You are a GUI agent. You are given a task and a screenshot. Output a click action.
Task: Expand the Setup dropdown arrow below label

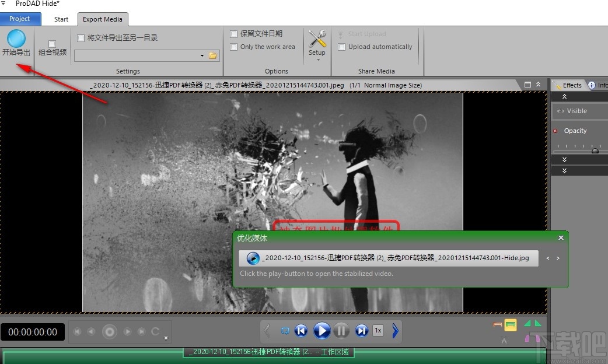click(318, 60)
